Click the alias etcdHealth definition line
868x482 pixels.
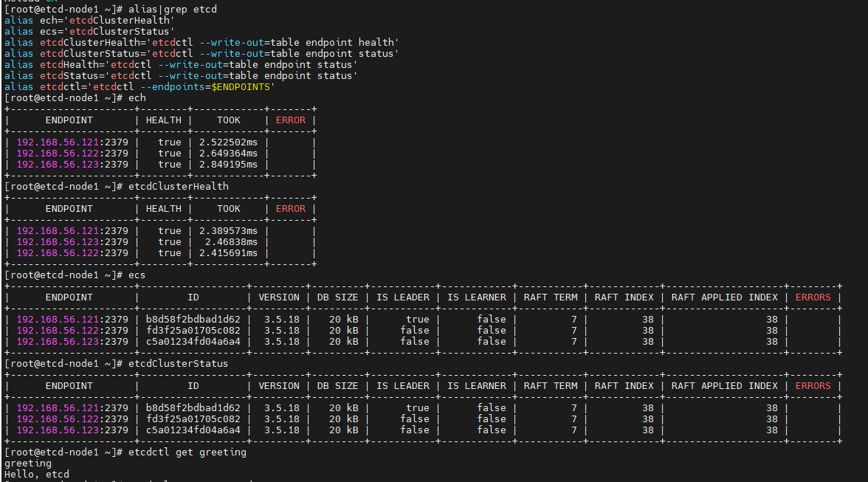click(180, 64)
